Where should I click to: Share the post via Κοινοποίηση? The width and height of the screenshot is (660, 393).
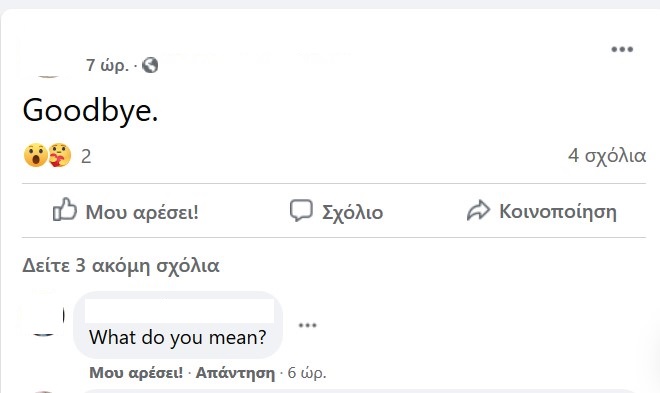[x=541, y=210]
